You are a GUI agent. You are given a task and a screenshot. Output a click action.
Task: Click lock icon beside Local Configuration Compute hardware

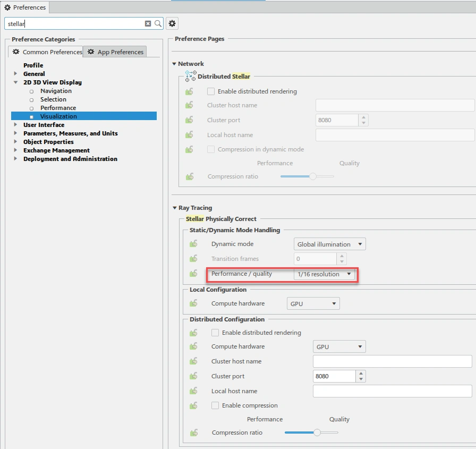coord(194,303)
